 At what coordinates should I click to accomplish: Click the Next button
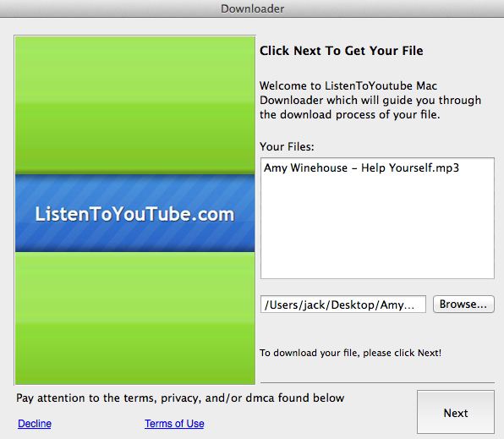coord(456,412)
